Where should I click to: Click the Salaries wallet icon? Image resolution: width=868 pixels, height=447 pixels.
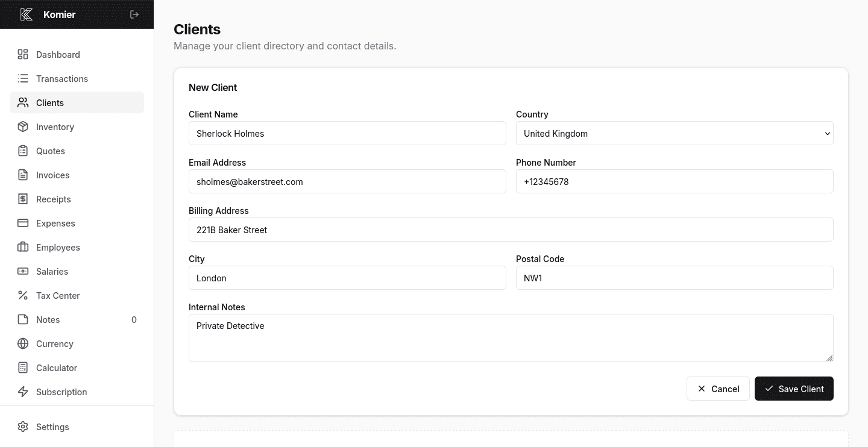click(23, 271)
